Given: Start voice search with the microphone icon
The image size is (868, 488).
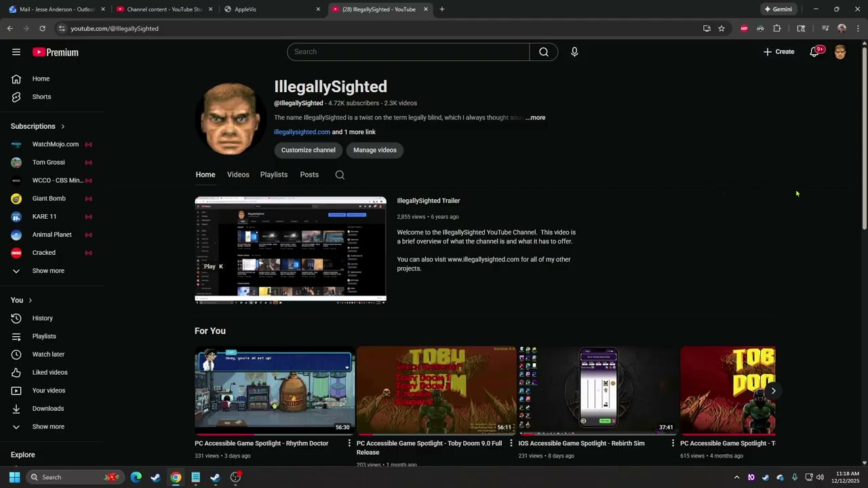Looking at the screenshot, I should click(x=574, y=52).
